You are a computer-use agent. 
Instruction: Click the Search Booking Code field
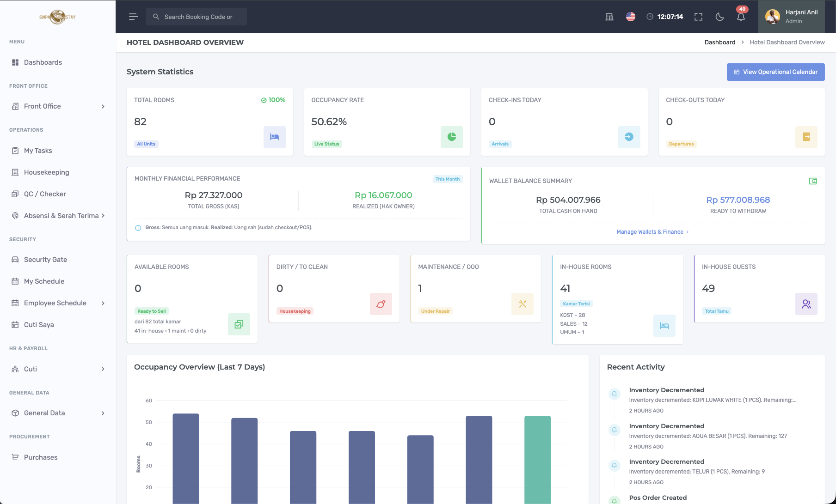tap(197, 17)
